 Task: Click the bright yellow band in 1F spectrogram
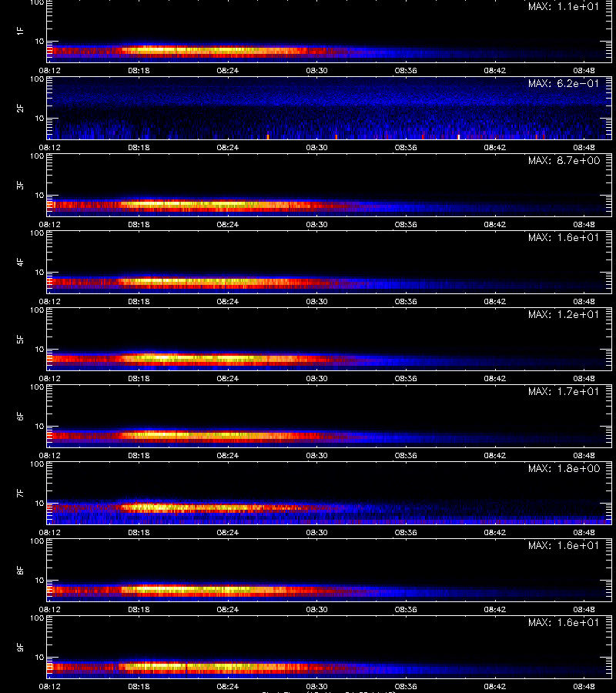195,50
